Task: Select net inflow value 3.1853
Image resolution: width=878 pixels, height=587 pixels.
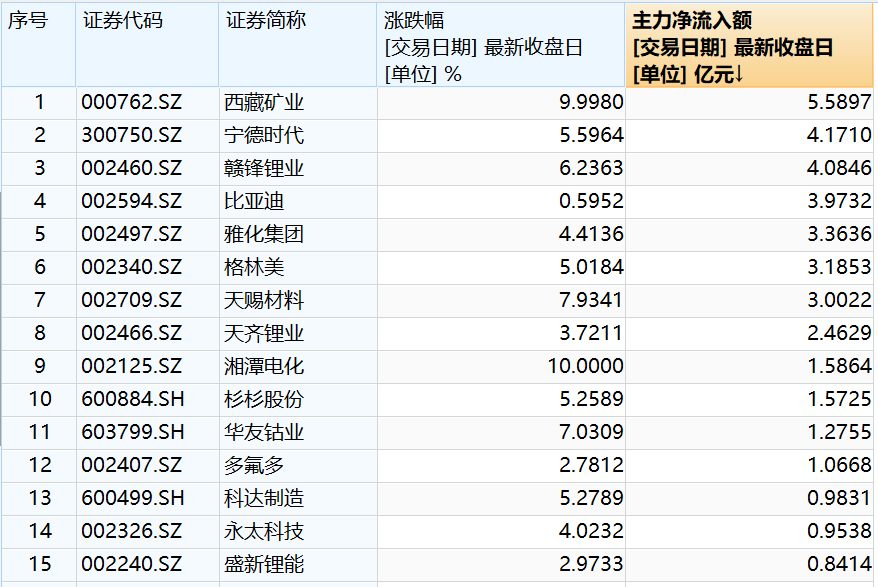Action: point(839,268)
